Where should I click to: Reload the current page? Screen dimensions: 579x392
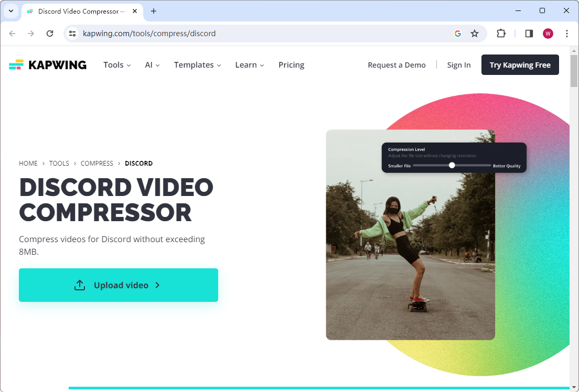(x=50, y=34)
